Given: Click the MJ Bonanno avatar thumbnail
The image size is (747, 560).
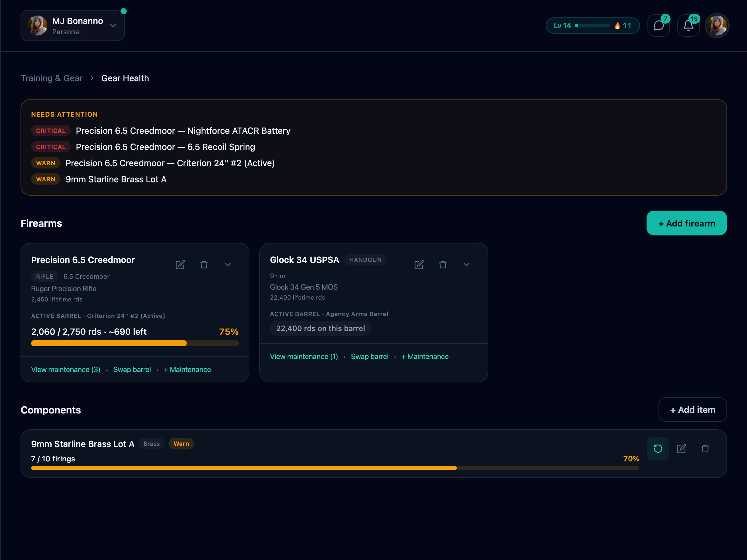Looking at the screenshot, I should click(37, 26).
